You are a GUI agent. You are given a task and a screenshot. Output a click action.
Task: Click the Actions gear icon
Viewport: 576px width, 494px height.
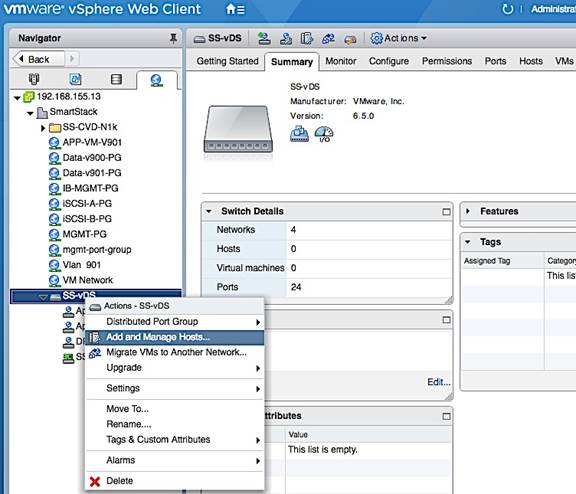[376, 38]
